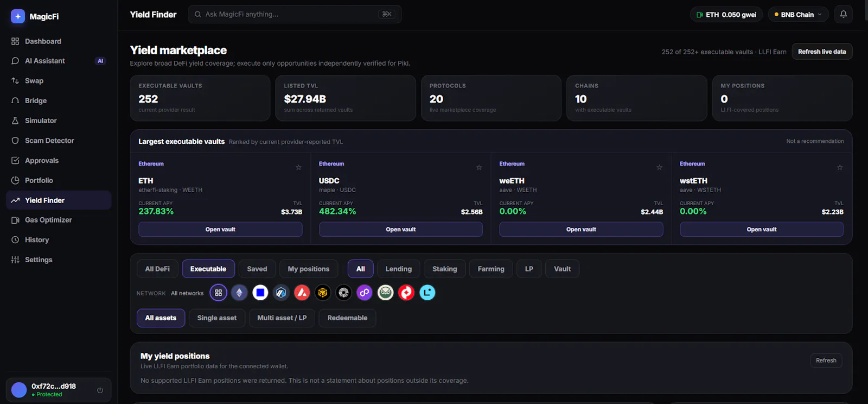Click Refresh live data
This screenshot has height=404, width=868.
(x=822, y=52)
